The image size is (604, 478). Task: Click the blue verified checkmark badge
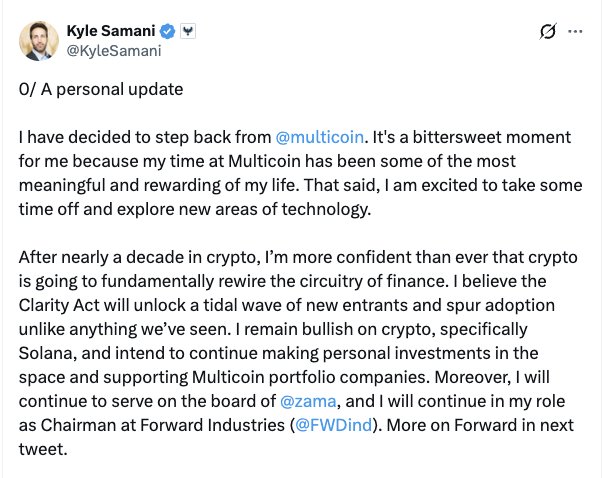[x=170, y=31]
